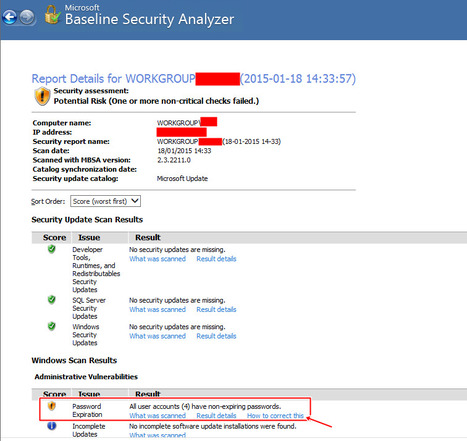Click 'Catalog synchronization date:' label

(x=85, y=169)
